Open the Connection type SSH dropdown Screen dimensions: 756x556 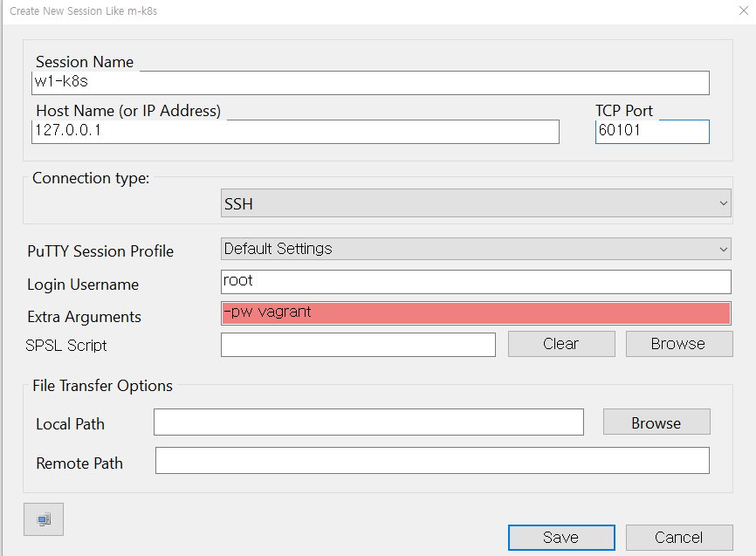476,203
